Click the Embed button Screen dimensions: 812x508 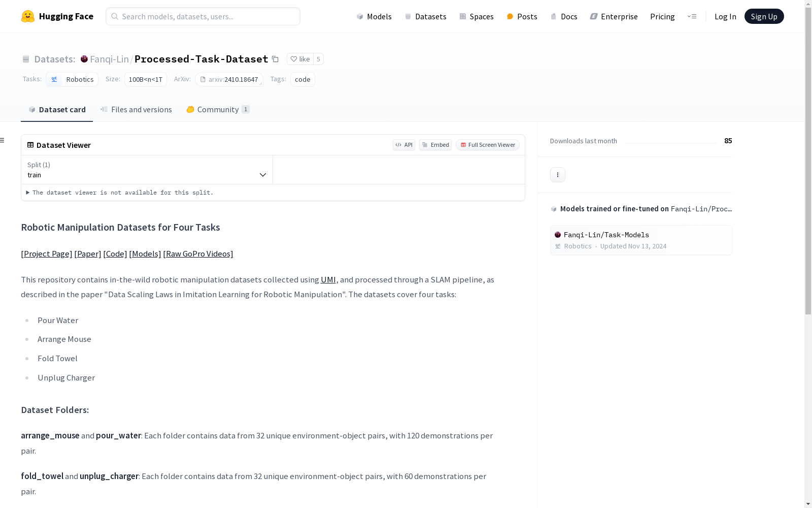click(435, 145)
